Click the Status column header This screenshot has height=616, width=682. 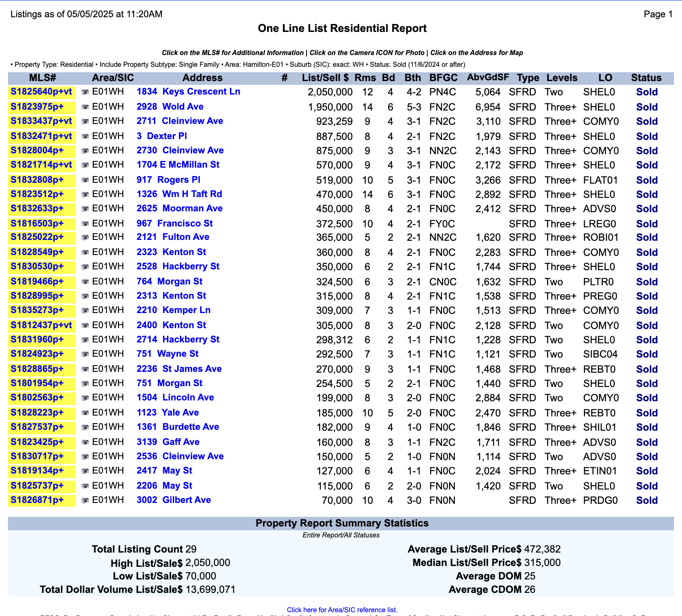click(x=646, y=78)
